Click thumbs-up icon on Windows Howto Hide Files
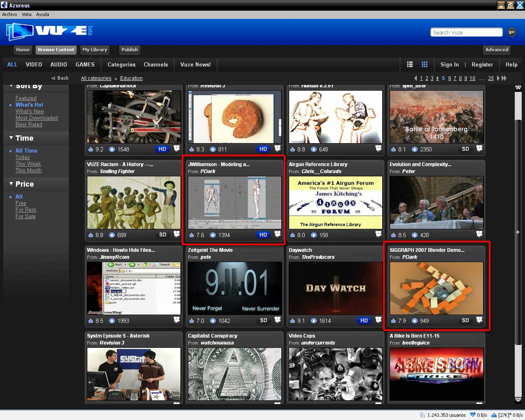525x420 pixels. [x=91, y=321]
